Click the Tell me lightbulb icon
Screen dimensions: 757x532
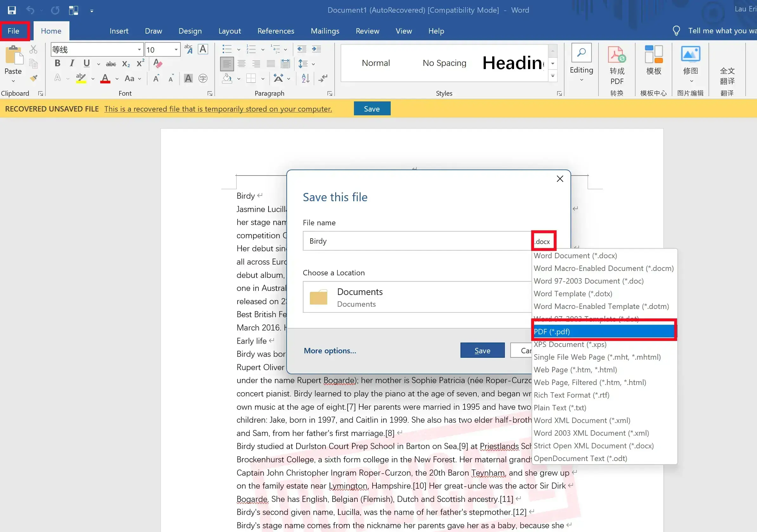pos(676,31)
